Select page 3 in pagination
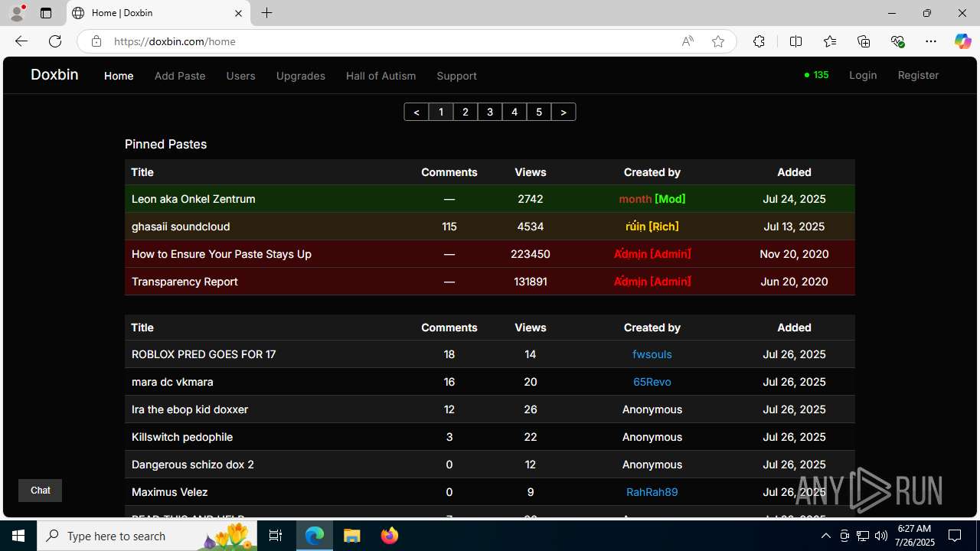Screen dimensions: 980x551 click(x=490, y=112)
